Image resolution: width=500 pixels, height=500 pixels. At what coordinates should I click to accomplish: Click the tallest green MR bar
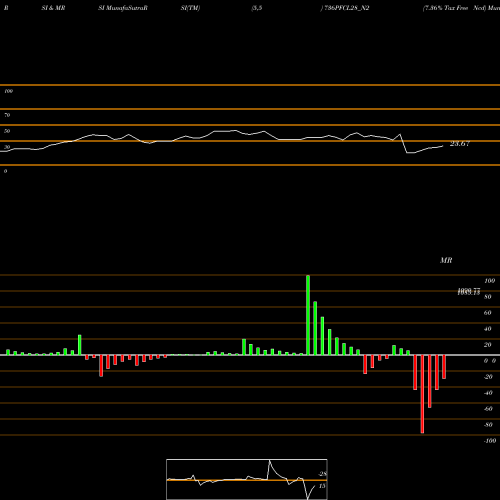(308, 315)
